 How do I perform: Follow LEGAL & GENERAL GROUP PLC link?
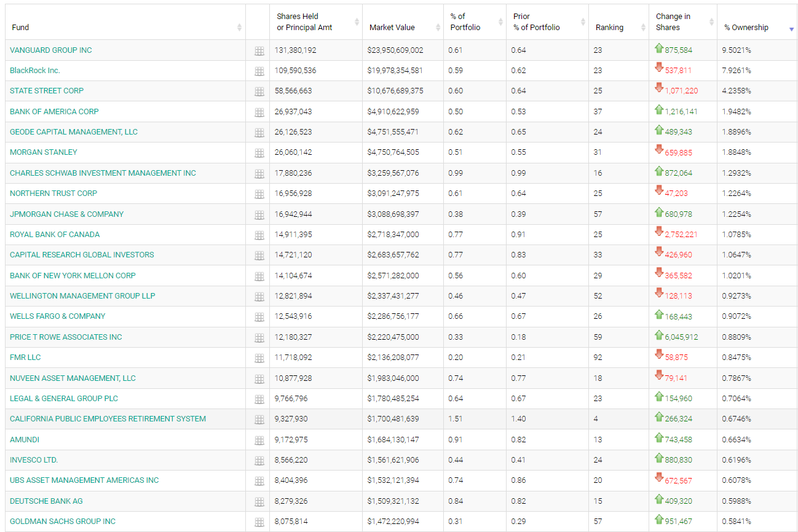pos(64,399)
